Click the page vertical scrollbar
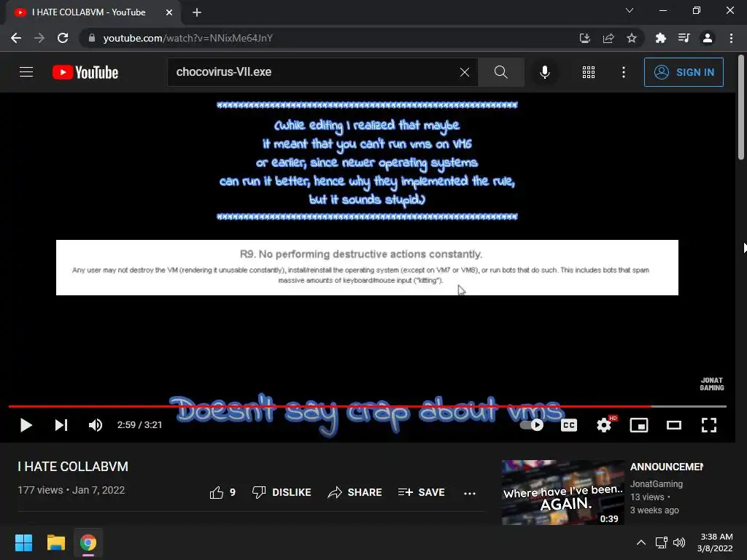Screen dimensions: 747x560 [x=741, y=108]
